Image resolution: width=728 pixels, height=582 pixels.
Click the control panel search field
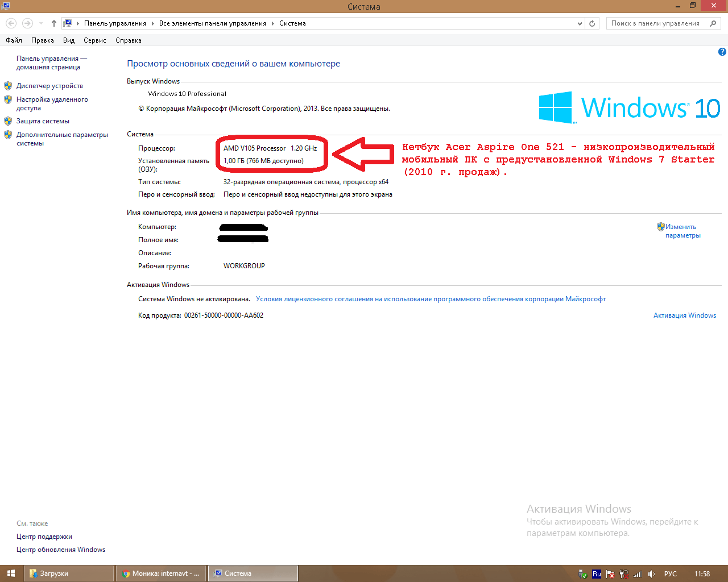(x=656, y=23)
